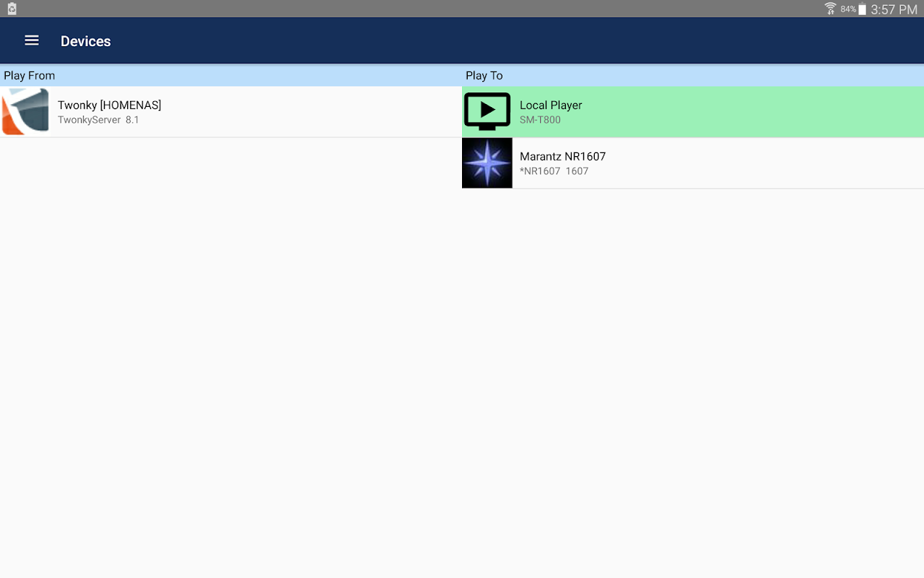The width and height of the screenshot is (924, 578).
Task: Select Twonky [HOMENAS] as source
Action: pos(231,112)
